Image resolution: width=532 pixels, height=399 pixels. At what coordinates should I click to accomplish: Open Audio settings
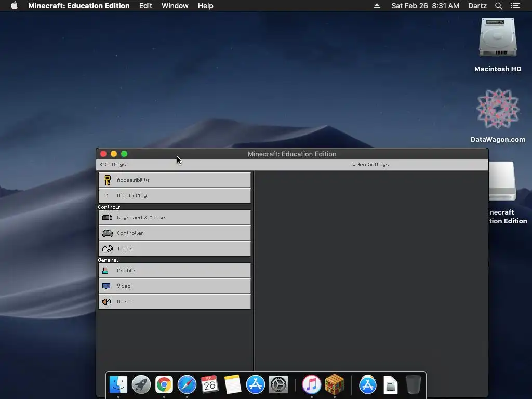[x=175, y=302]
